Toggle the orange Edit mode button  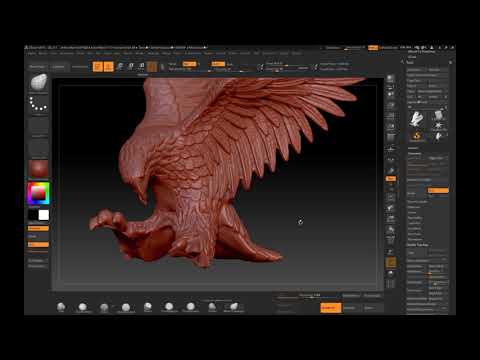[98, 67]
